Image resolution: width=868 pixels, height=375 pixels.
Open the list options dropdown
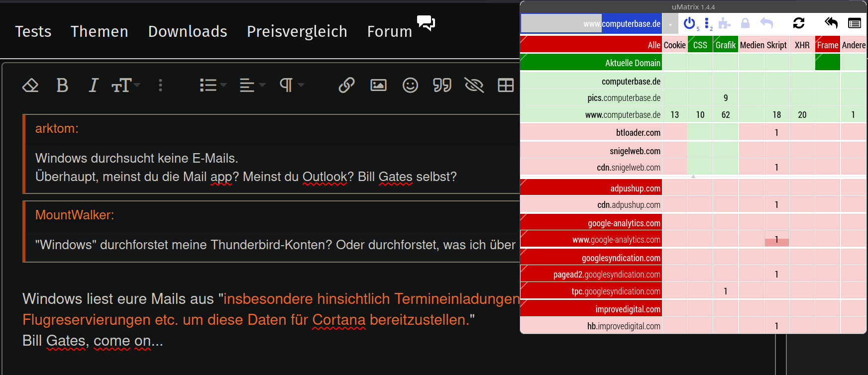point(213,86)
